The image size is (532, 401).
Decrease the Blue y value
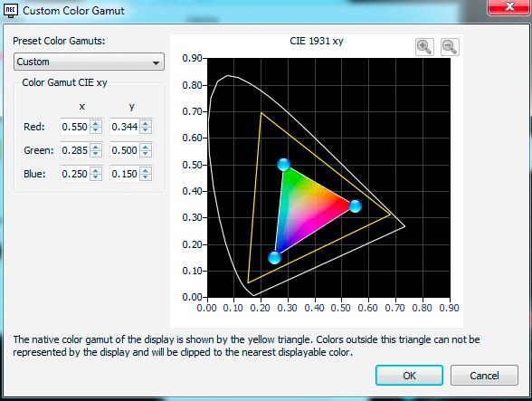click(146, 177)
